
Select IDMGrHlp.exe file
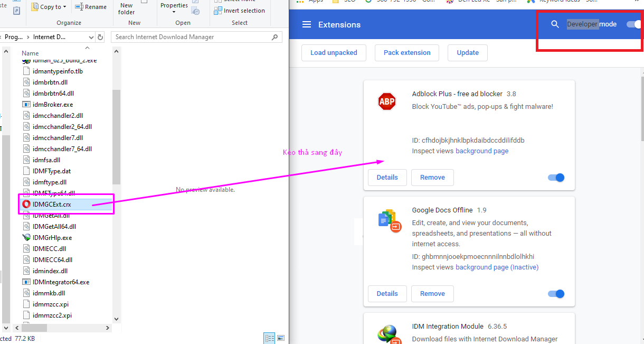pos(52,238)
